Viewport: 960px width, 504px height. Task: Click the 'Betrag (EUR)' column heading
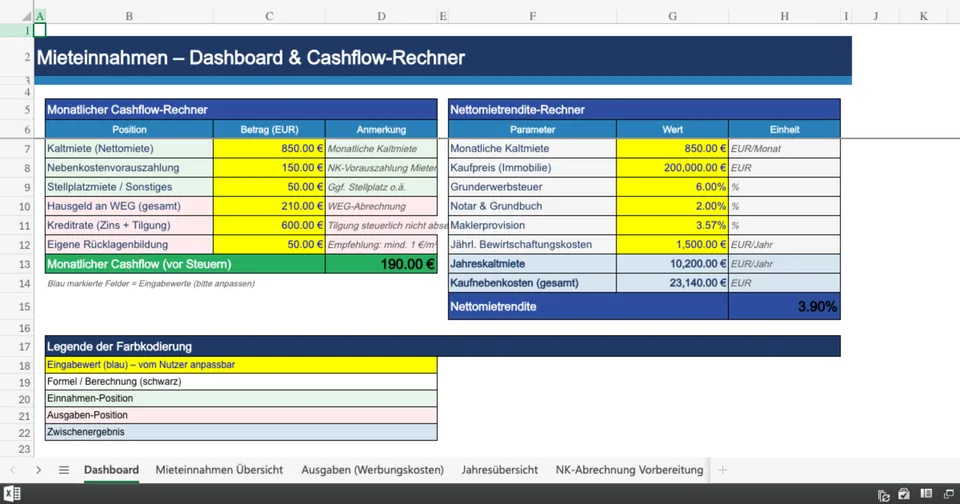pos(269,129)
